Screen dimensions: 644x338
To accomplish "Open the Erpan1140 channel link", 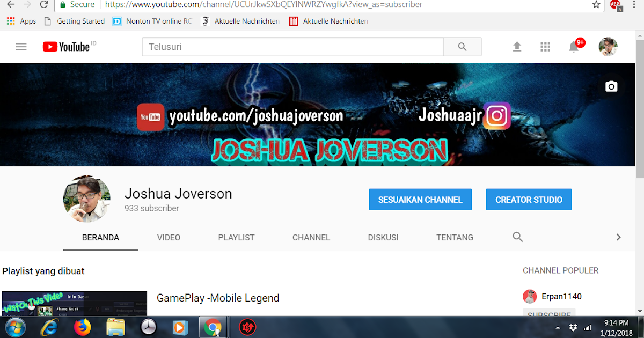I will pos(561,296).
